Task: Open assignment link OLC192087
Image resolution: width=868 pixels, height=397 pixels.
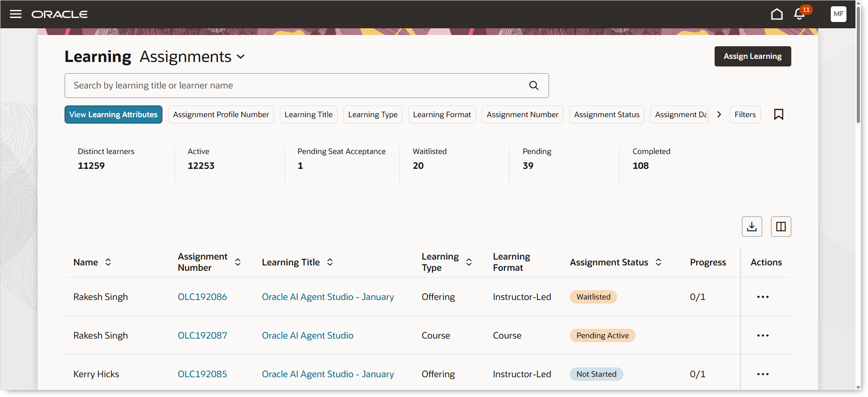Action: 202,335
